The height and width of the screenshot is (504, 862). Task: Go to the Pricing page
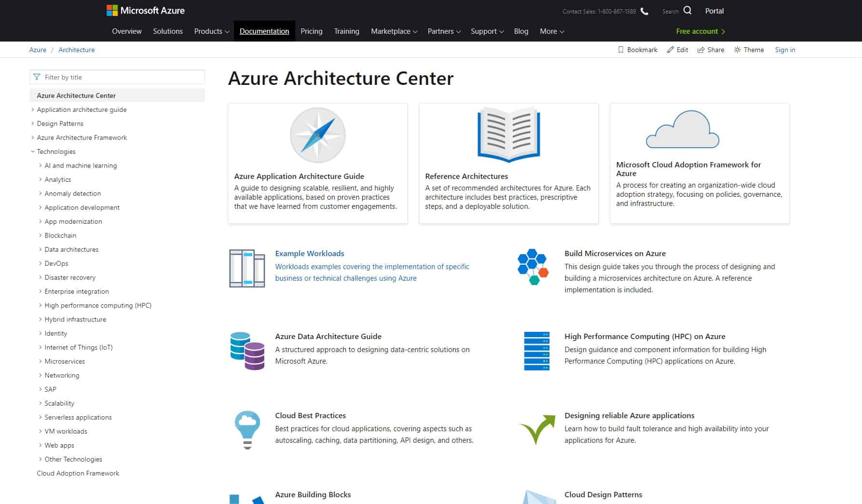pos(312,31)
